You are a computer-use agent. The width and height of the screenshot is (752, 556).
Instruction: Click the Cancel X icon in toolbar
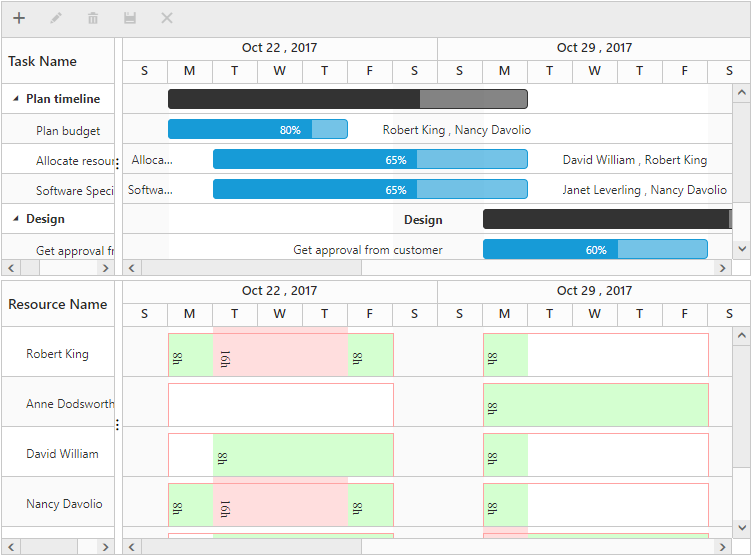(167, 18)
